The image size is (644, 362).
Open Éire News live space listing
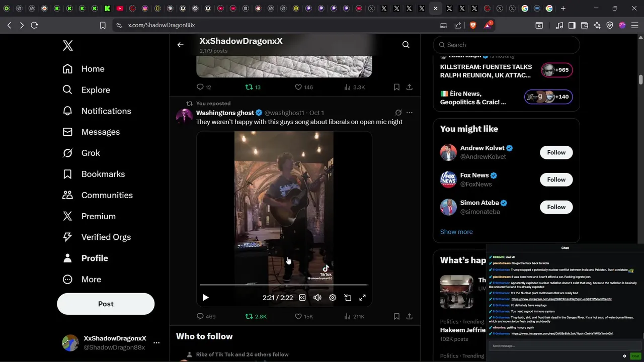pos(506,98)
